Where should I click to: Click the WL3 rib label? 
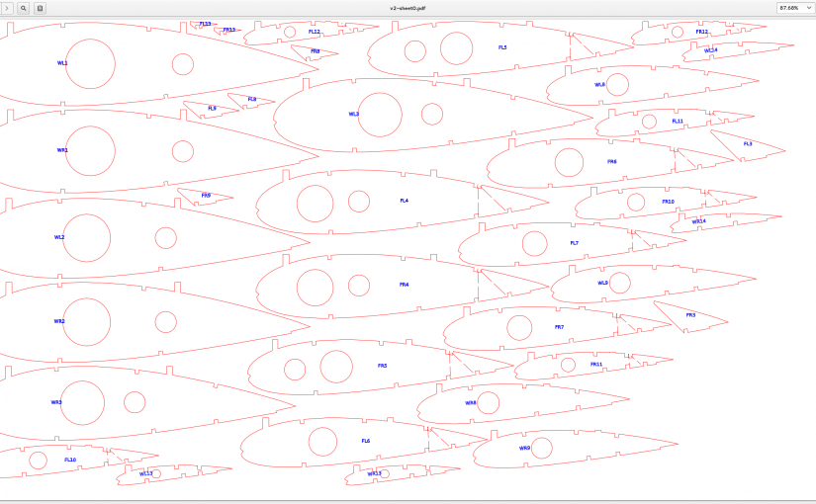(354, 114)
